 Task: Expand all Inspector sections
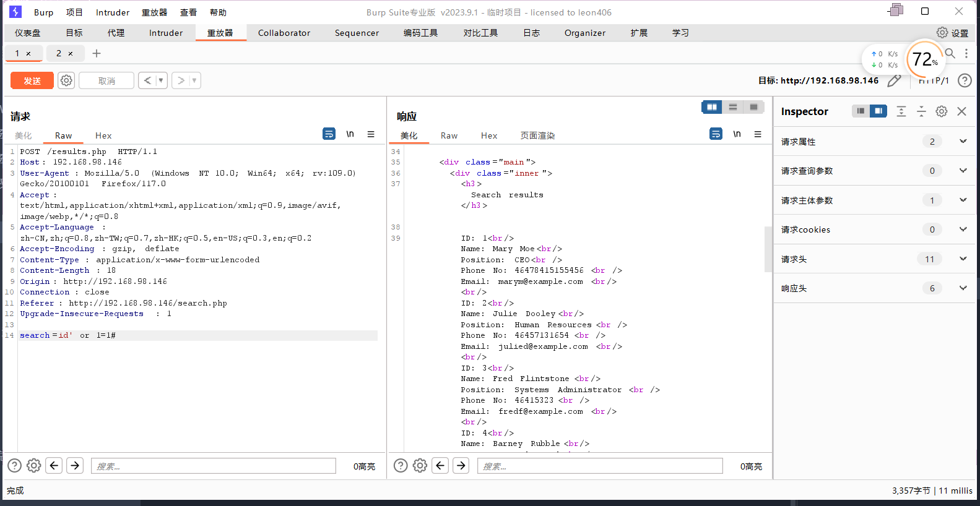point(901,111)
